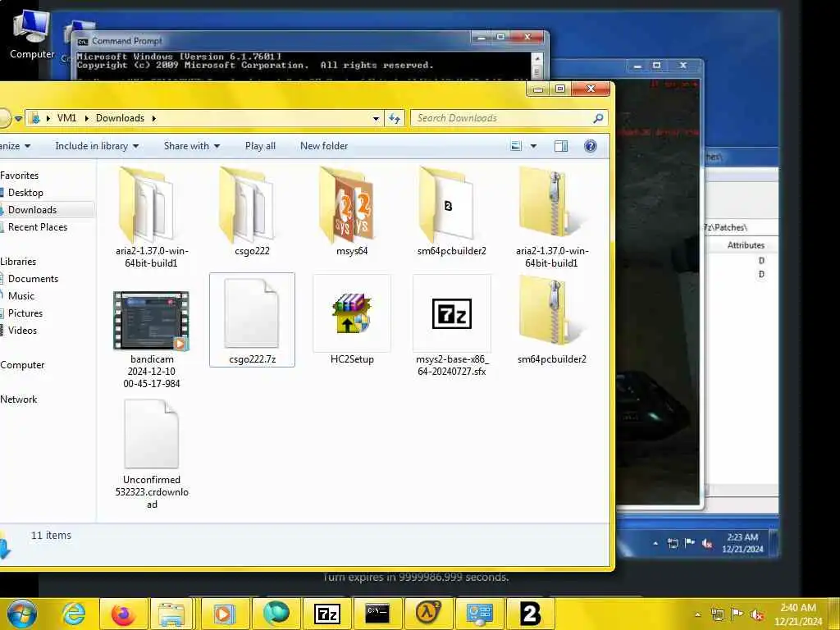The image size is (840, 630).
Task: Open Include in library dropdown
Action: [x=97, y=146]
